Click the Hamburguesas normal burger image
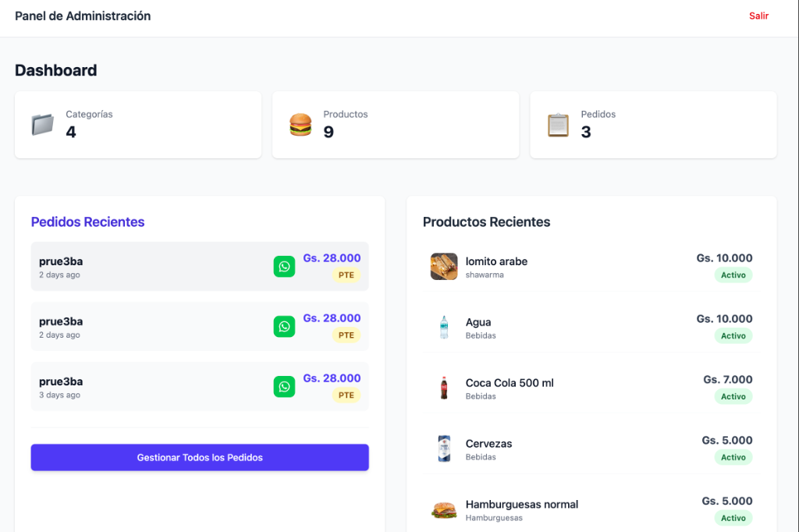This screenshot has height=532, width=799. [x=443, y=510]
